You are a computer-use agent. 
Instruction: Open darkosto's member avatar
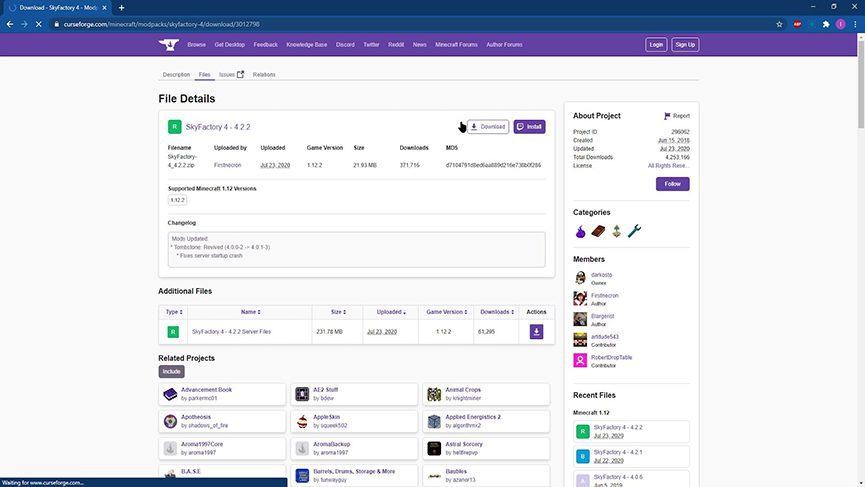click(580, 278)
